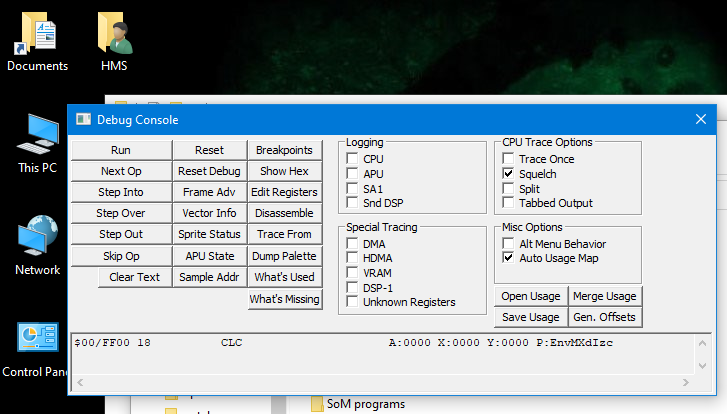Close the Debug Console window
Image resolution: width=727 pixels, height=414 pixels.
point(701,120)
